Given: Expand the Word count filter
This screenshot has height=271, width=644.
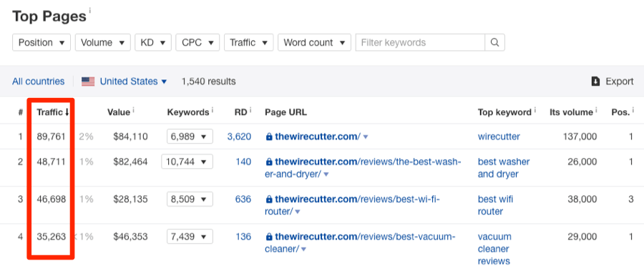Looking at the screenshot, I should [314, 43].
